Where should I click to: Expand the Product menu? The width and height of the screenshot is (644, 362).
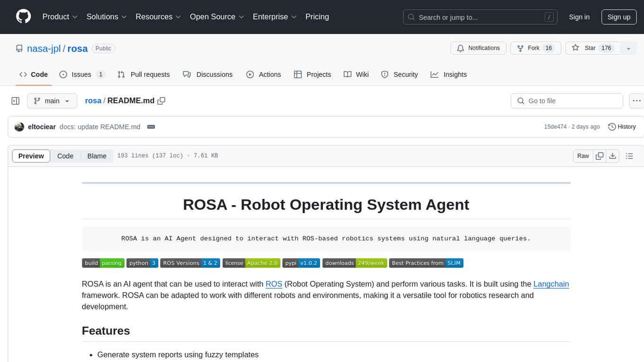60,17
